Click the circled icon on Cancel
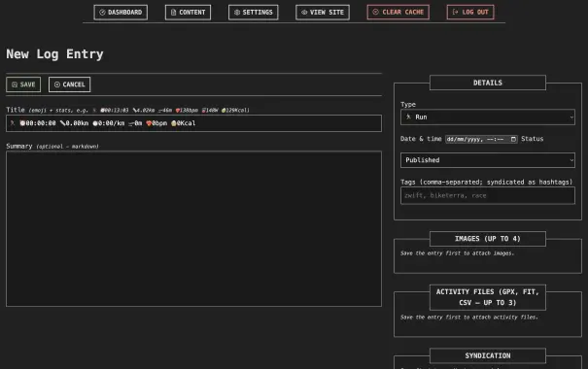The image size is (588, 369). pyautogui.click(x=57, y=84)
